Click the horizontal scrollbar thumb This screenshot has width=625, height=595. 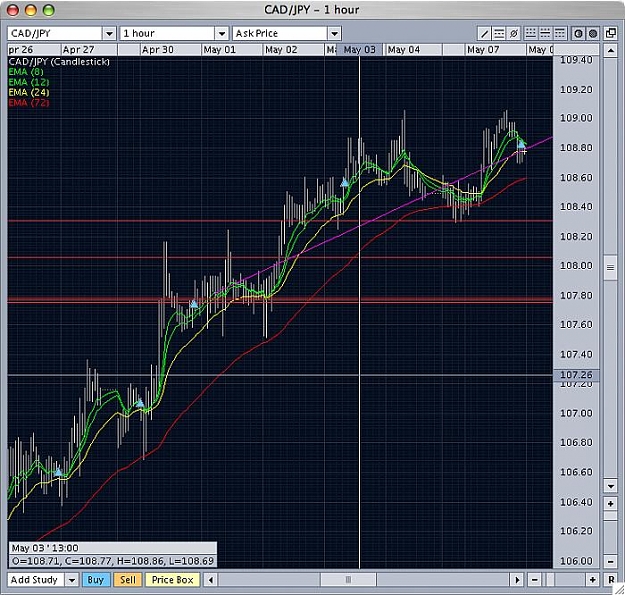click(x=348, y=580)
